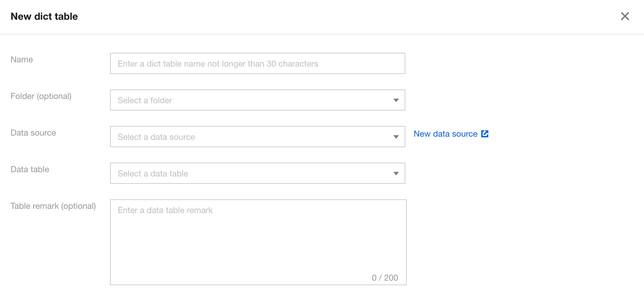Click the data source dropdown arrow icon
Viewport: 644px width, 300px height.
(396, 137)
